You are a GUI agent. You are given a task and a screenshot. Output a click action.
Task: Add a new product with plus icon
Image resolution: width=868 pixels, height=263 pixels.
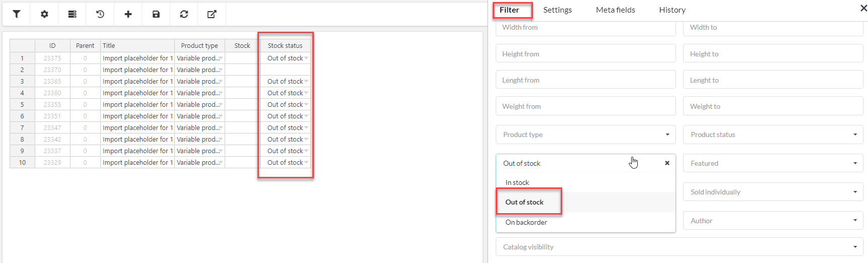pyautogui.click(x=128, y=14)
